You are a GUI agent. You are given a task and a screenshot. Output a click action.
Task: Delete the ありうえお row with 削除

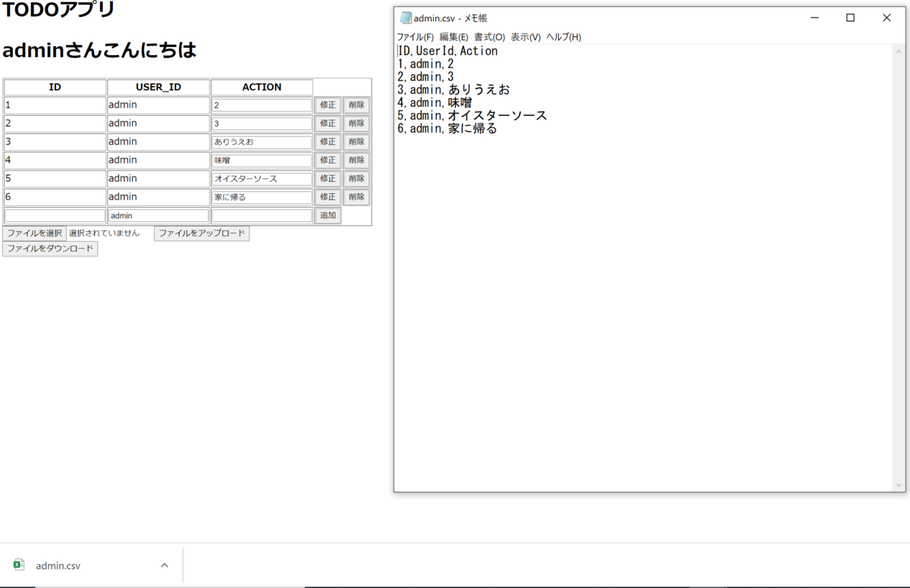point(356,142)
